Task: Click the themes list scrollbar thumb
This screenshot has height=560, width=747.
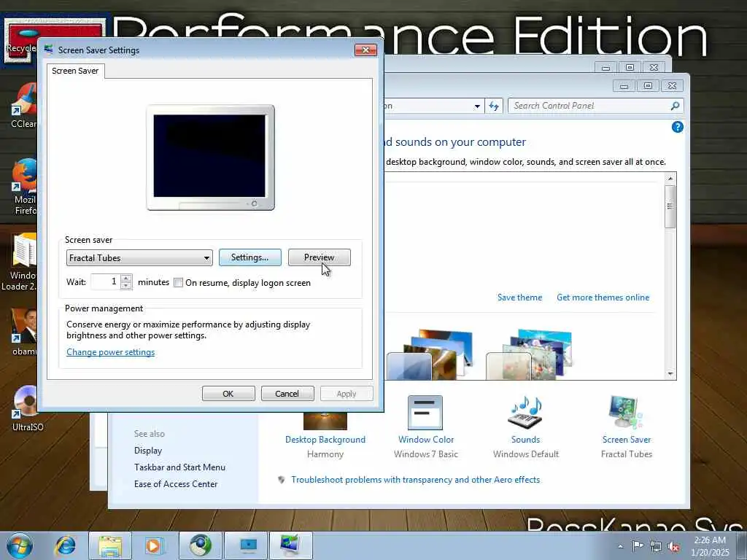Action: (x=670, y=206)
